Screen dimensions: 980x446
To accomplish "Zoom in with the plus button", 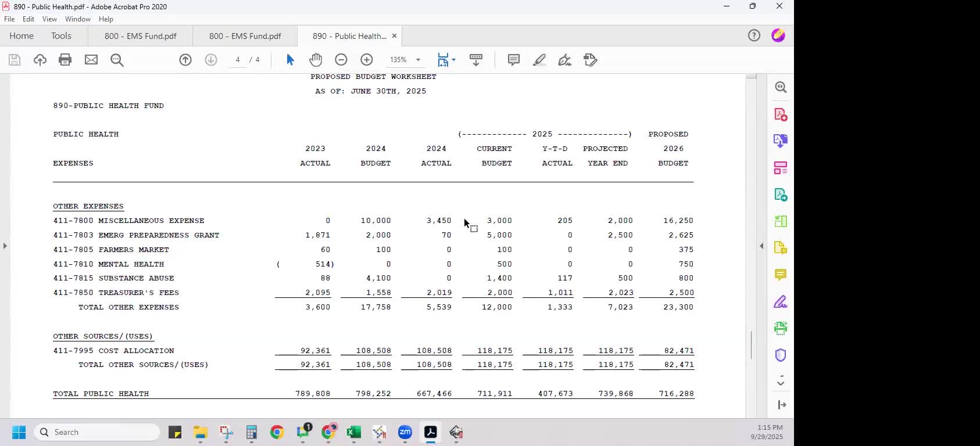I will (x=367, y=60).
